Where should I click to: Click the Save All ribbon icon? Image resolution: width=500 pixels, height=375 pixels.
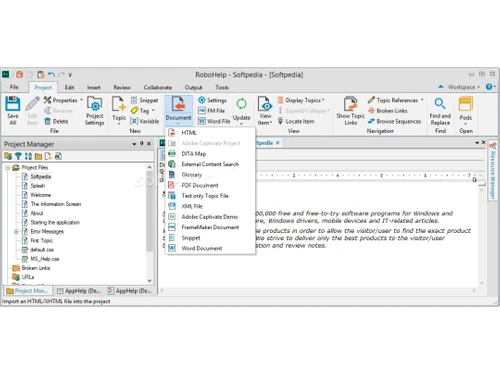pos(13,104)
